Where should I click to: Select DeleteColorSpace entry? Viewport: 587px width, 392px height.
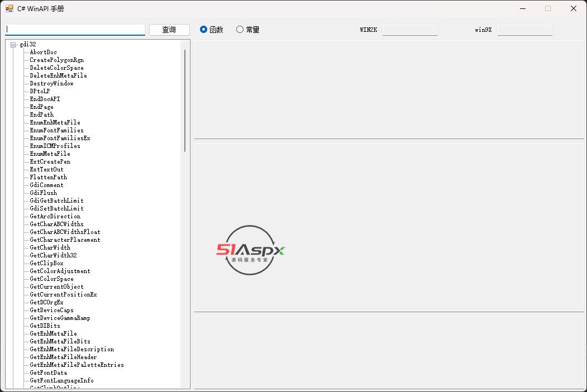(56, 68)
